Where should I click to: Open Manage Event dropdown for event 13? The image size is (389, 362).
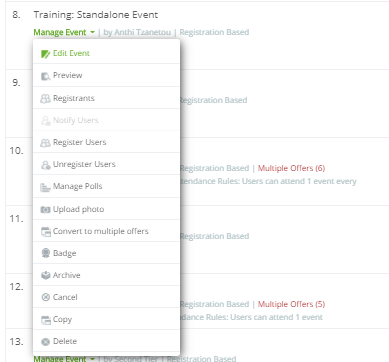64,359
